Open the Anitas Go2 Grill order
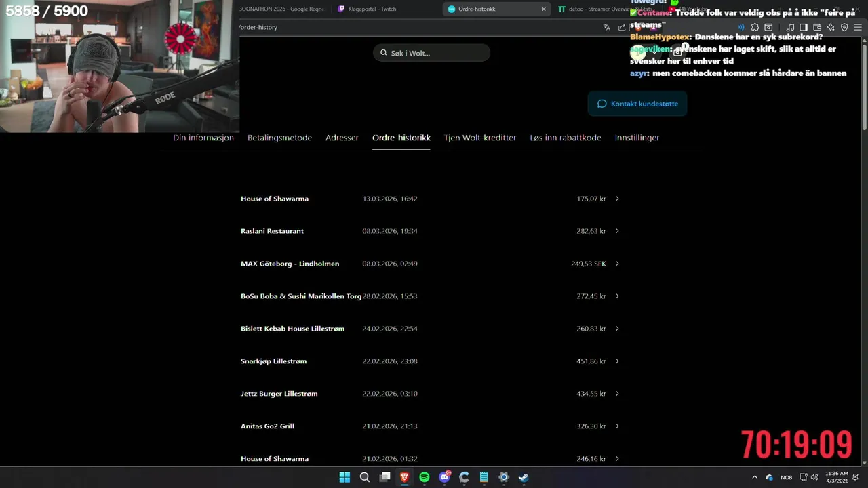This screenshot has width=868, height=488. 431,426
